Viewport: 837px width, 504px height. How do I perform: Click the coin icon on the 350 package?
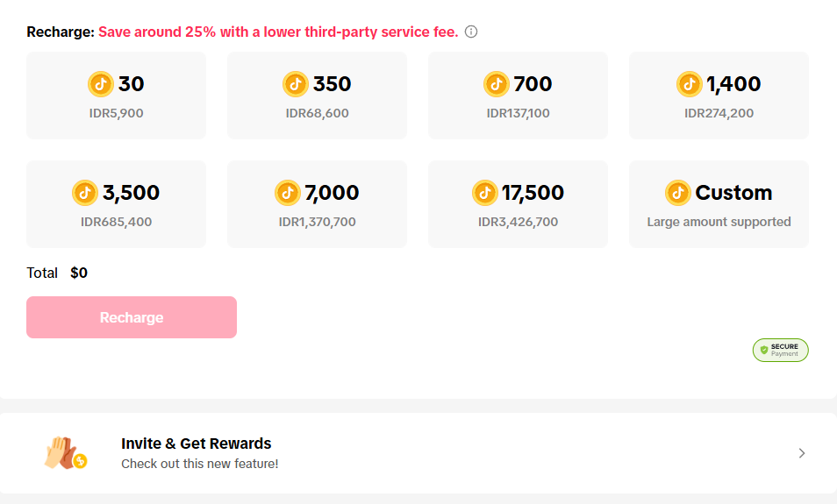pyautogui.click(x=296, y=84)
